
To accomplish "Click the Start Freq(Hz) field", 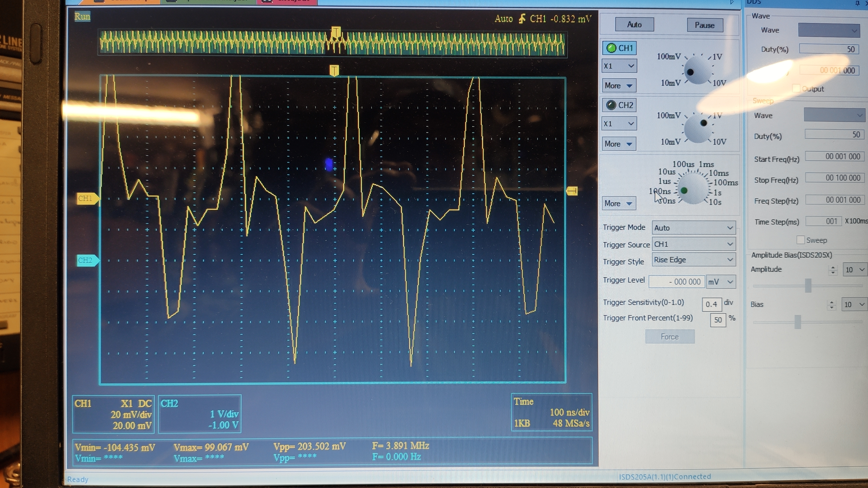I will [x=835, y=156].
